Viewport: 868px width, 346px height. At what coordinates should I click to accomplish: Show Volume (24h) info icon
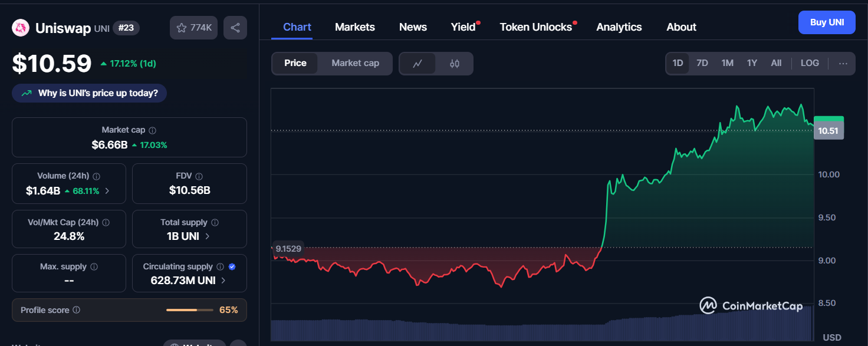[x=97, y=176]
